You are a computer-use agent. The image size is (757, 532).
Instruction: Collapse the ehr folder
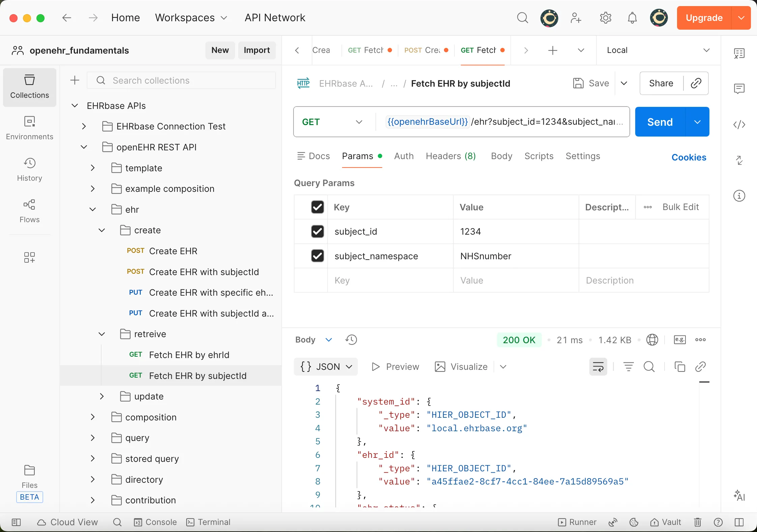[92, 209]
